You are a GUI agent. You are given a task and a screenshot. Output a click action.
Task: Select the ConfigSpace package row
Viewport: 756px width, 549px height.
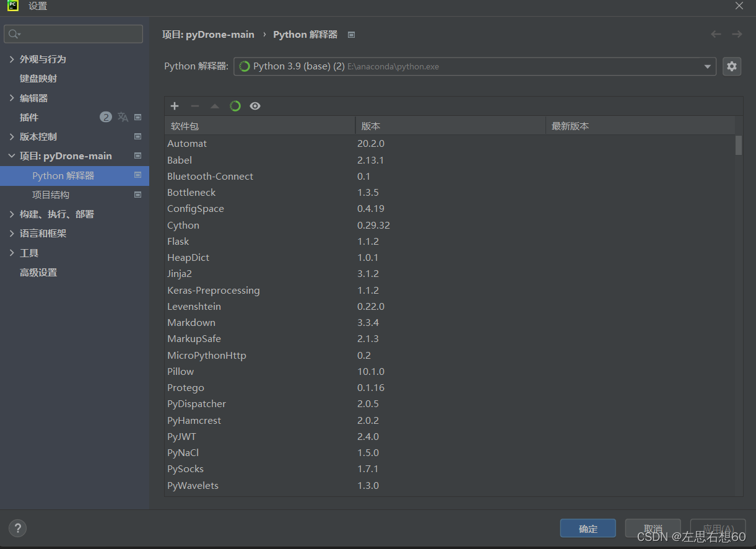tap(450, 208)
